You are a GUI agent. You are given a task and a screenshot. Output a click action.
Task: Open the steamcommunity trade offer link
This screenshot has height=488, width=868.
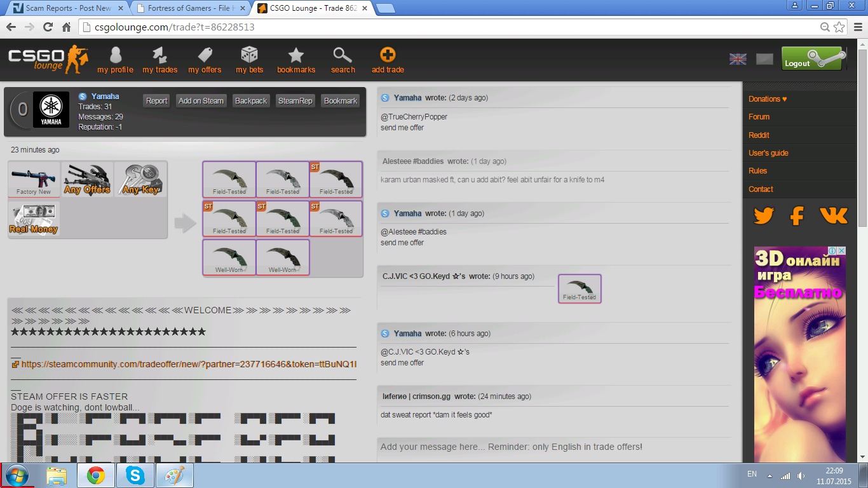click(x=188, y=364)
